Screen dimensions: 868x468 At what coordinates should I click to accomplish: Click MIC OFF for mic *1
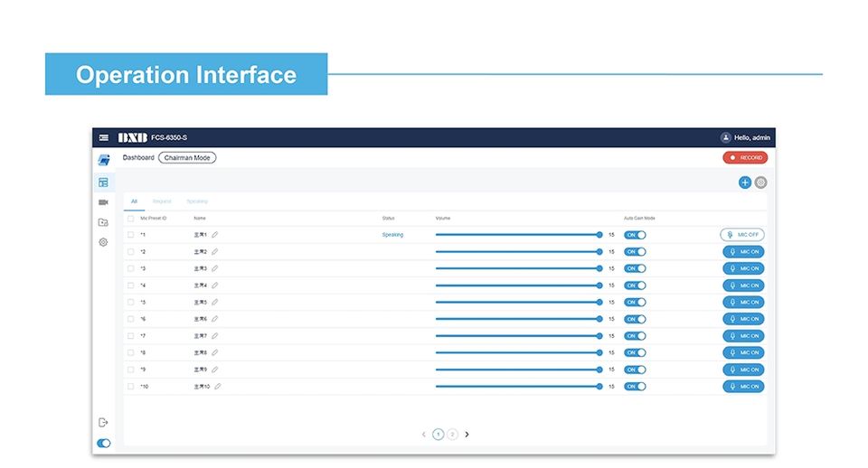point(742,235)
